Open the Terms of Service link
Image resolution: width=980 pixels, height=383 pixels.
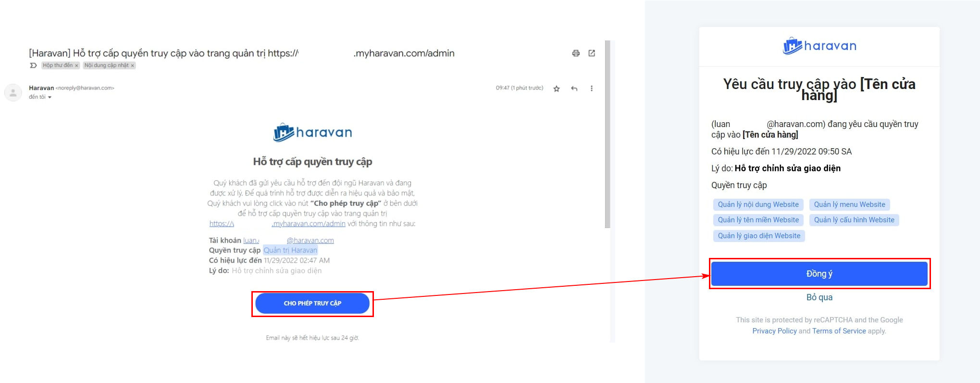839,331
